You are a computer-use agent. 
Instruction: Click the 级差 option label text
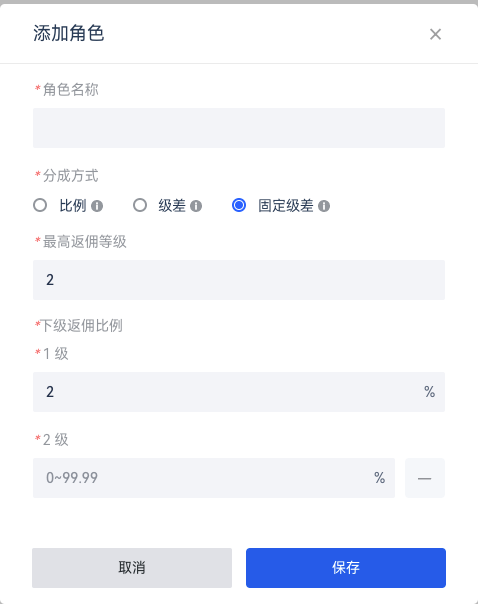[172, 206]
